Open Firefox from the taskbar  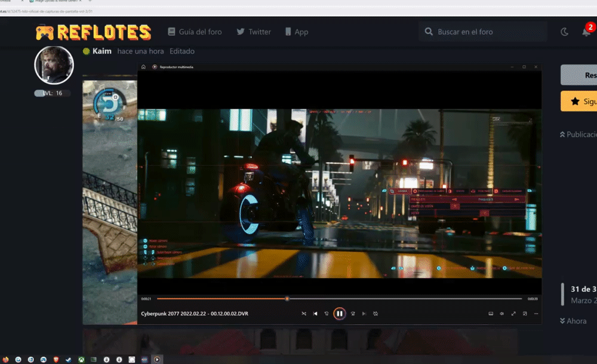click(x=6, y=359)
